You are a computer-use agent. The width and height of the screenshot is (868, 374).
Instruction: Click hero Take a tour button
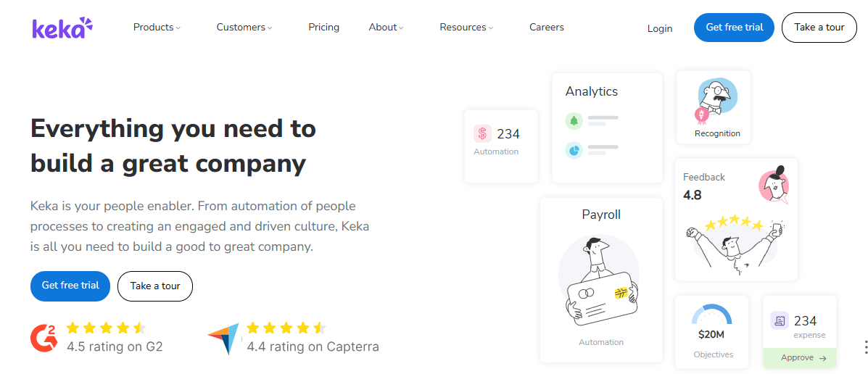tap(156, 286)
